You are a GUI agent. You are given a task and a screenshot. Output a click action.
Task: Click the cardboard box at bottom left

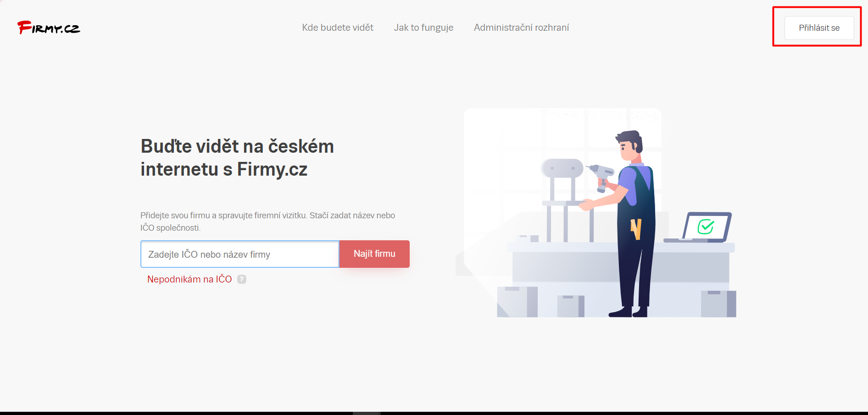(x=517, y=302)
